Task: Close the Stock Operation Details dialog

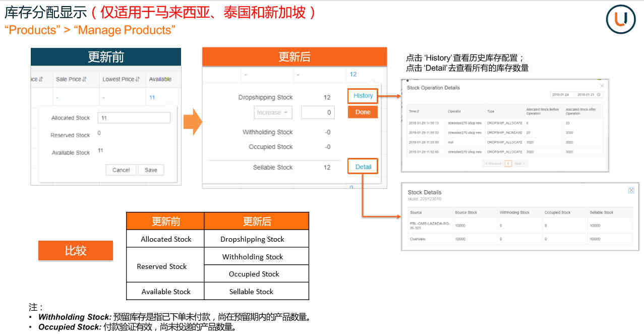Action: tap(601, 86)
